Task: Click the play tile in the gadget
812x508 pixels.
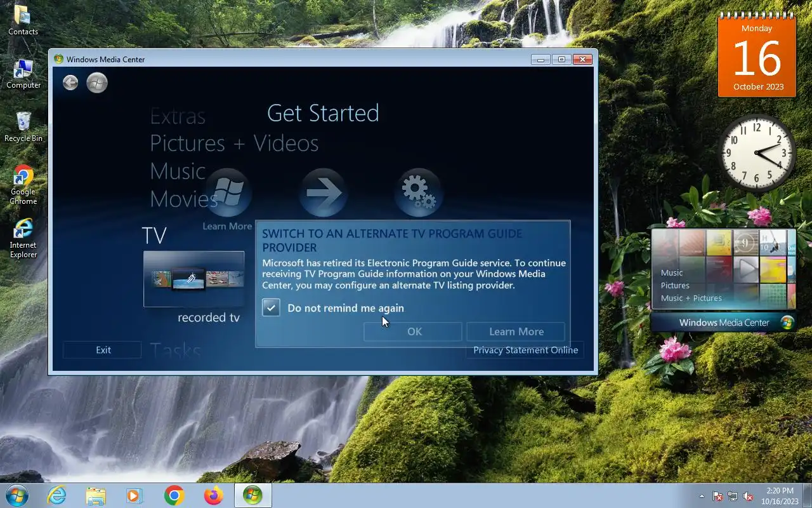Action: tap(746, 269)
